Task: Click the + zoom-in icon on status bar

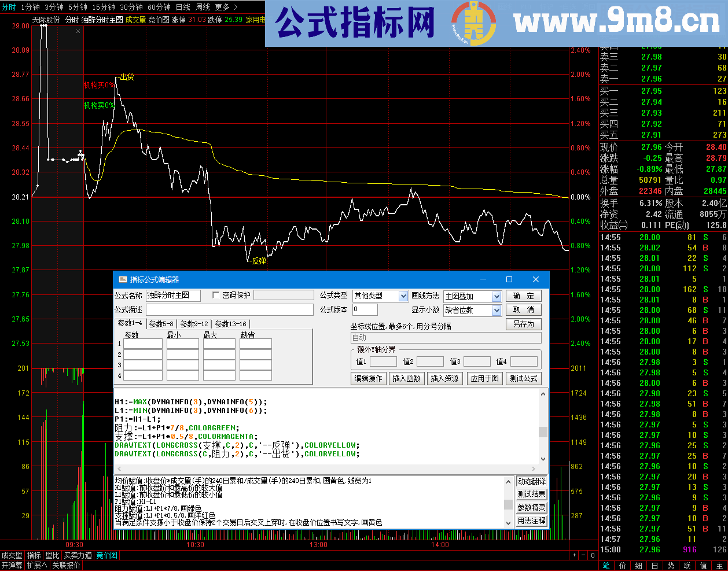Action: pyautogui.click(x=574, y=555)
